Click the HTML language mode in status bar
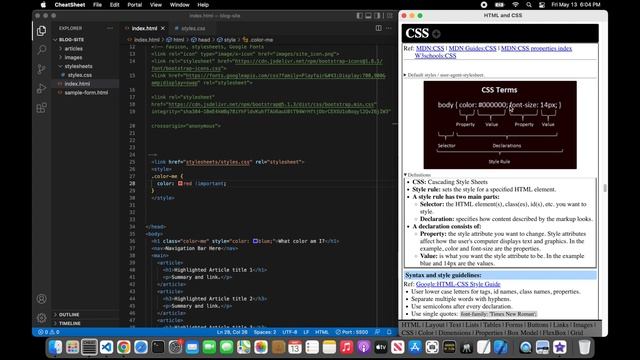 tap(322, 332)
